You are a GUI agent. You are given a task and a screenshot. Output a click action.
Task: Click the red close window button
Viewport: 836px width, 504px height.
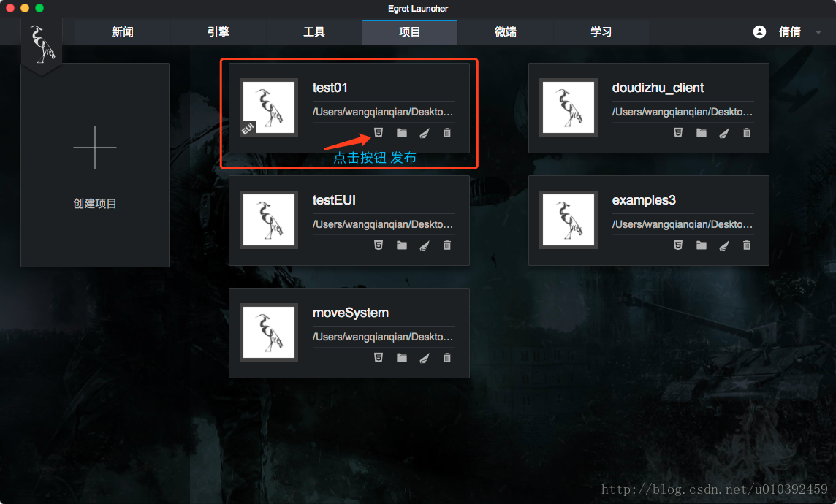pyautogui.click(x=10, y=8)
